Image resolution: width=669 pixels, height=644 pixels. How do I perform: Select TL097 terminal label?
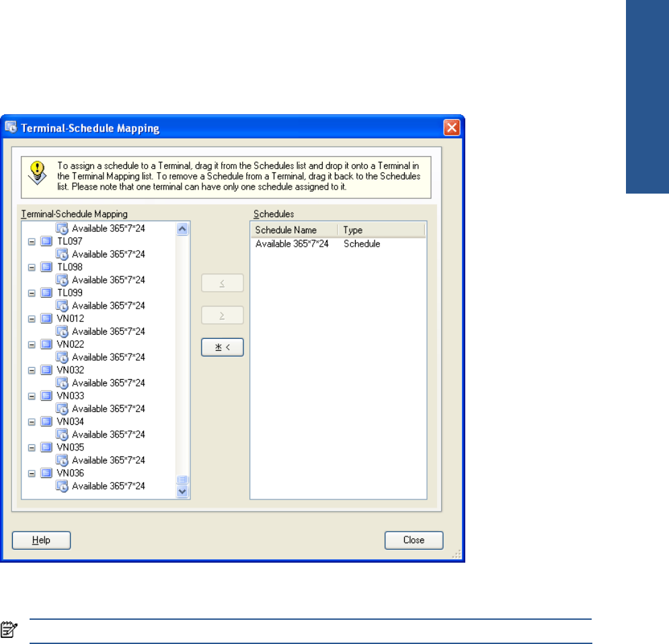tap(70, 241)
